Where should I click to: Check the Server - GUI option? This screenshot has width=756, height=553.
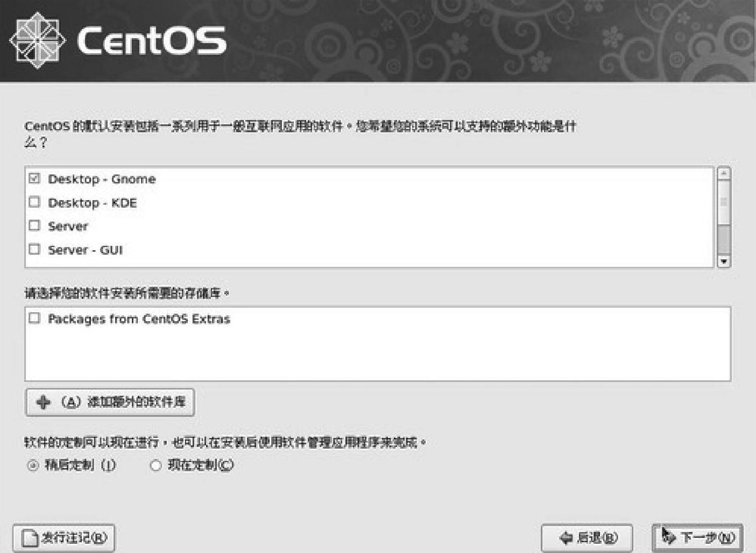(x=34, y=249)
